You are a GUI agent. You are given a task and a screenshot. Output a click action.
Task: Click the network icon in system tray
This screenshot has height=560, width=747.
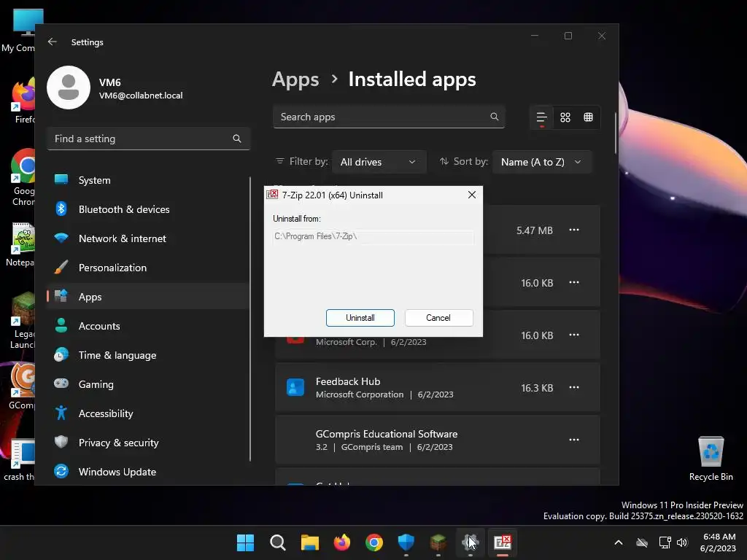[665, 542]
